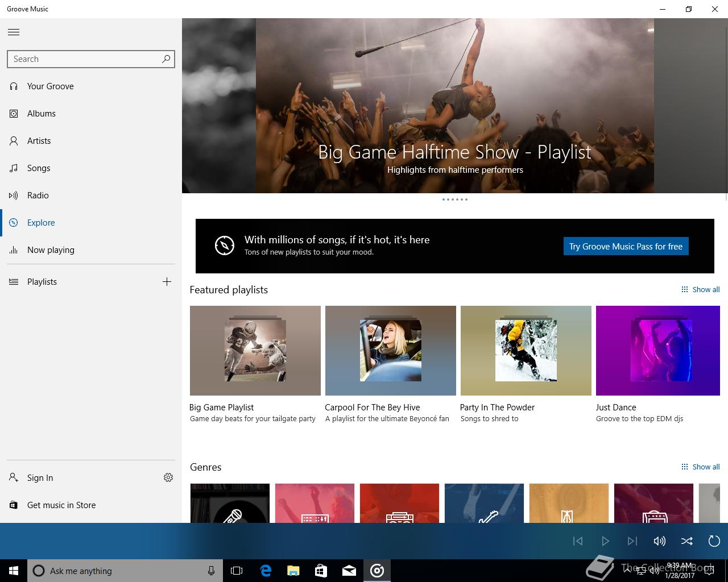728x582 pixels.
Task: Click Try Groove Music Pass for free
Action: click(x=626, y=246)
